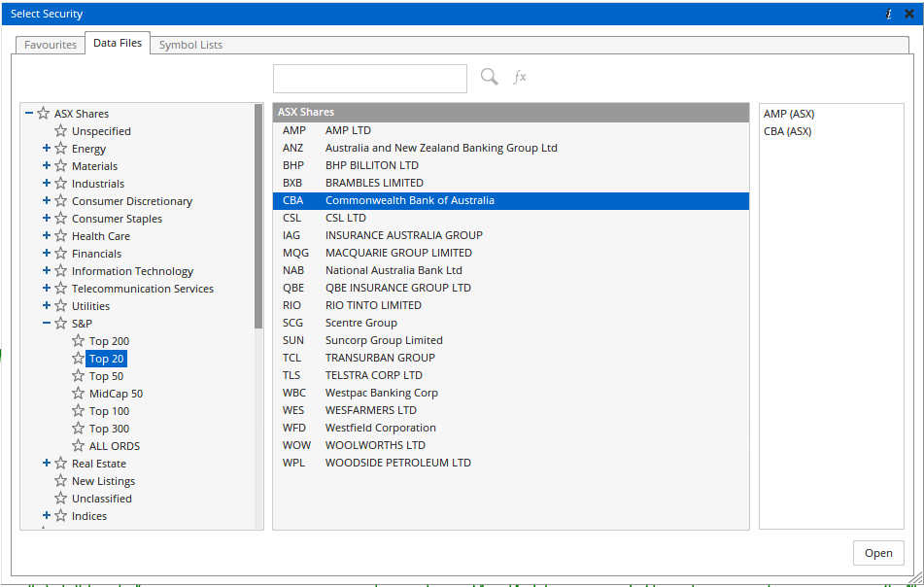Open the fx formula icon
This screenshot has height=587, width=924.
tap(519, 77)
